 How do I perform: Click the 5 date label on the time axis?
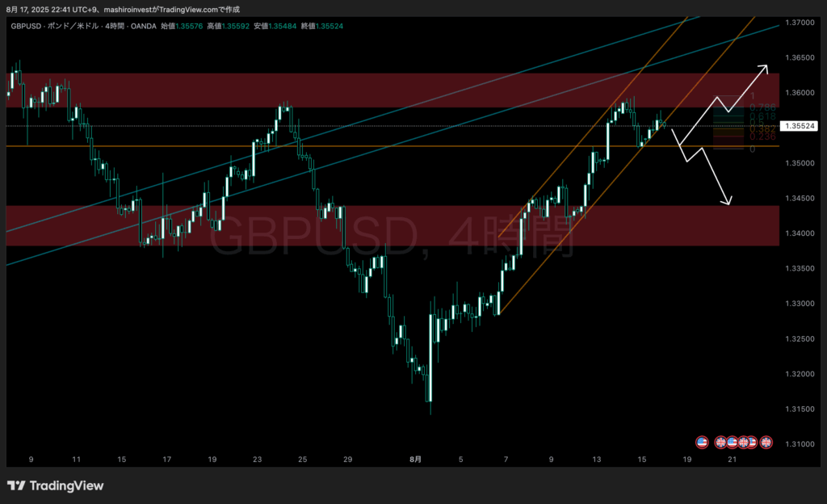(x=460, y=460)
